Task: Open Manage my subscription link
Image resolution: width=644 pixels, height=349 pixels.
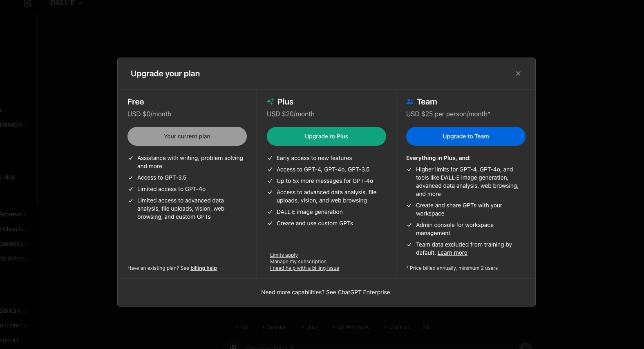Action: (x=298, y=262)
